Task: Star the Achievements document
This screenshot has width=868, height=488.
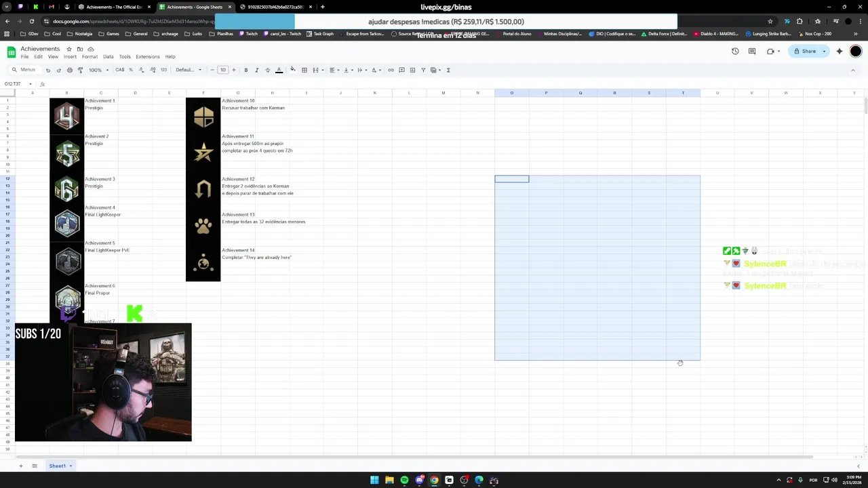Action: [70, 49]
